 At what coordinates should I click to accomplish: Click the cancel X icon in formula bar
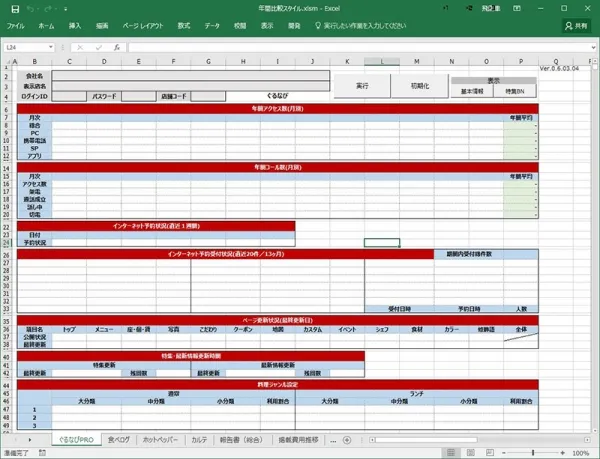[80, 47]
